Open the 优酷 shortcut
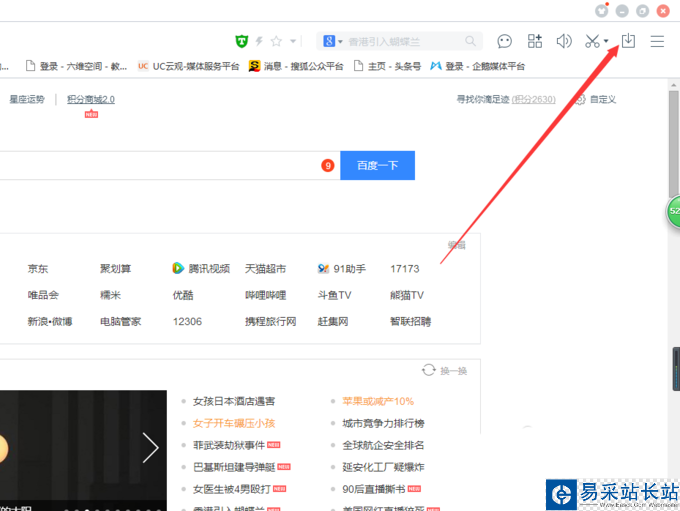 (183, 295)
